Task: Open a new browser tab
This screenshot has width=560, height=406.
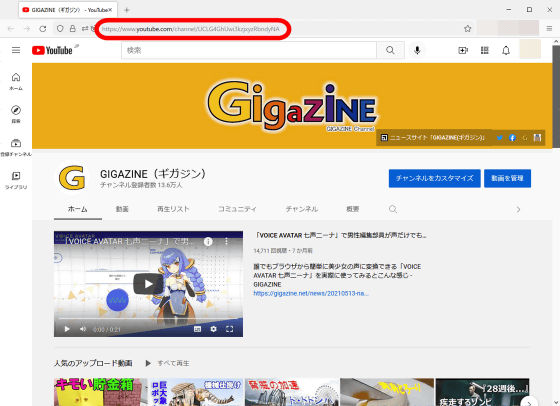Action: 126,10
